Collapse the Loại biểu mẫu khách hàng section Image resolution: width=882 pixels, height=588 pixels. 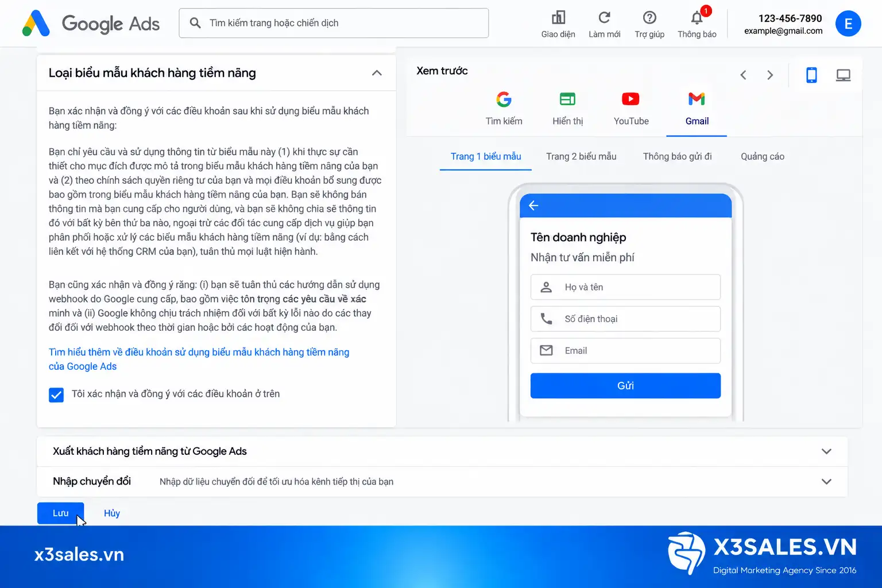[377, 73]
